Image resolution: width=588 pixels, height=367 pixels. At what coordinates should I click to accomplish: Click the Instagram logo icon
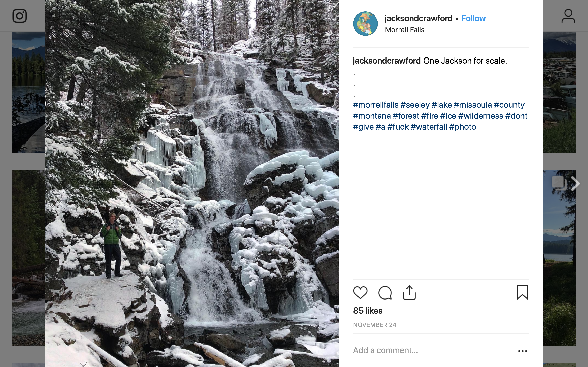[19, 16]
